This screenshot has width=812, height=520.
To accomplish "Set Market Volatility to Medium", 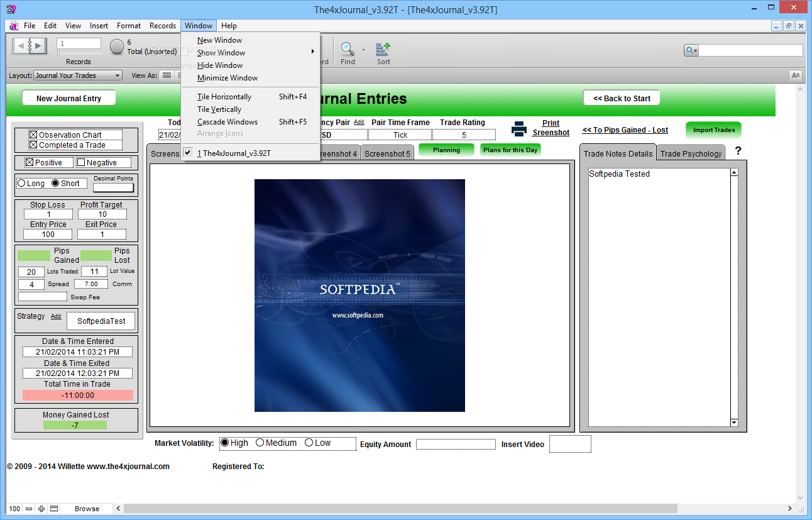I will tap(260, 443).
